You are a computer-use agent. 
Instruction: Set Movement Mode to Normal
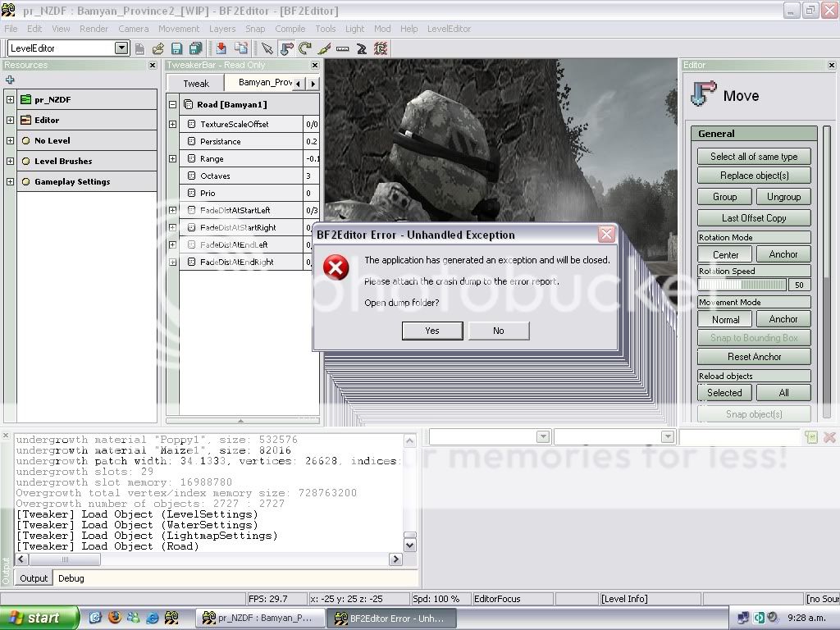725,319
